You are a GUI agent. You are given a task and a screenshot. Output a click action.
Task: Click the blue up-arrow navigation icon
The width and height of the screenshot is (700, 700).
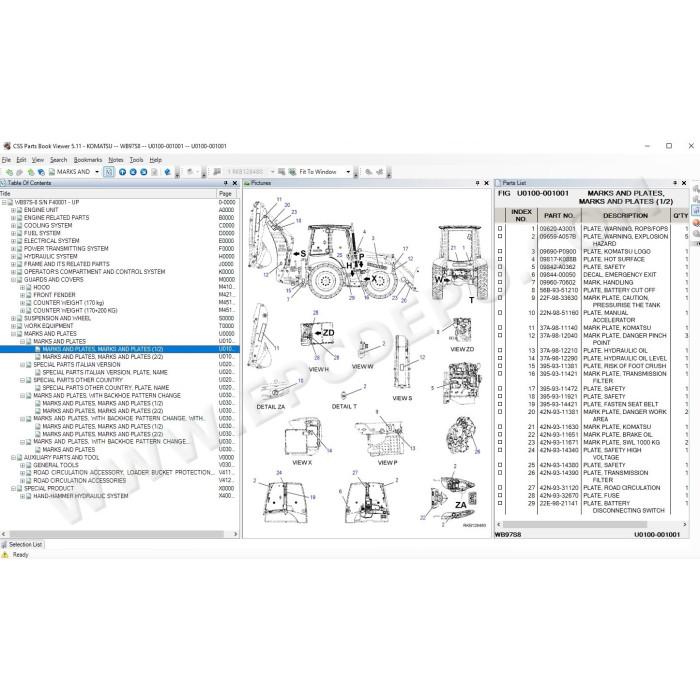coord(122,172)
